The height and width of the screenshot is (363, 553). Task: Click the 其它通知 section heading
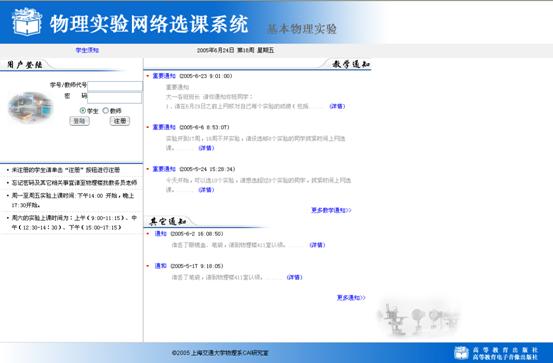[x=168, y=222]
